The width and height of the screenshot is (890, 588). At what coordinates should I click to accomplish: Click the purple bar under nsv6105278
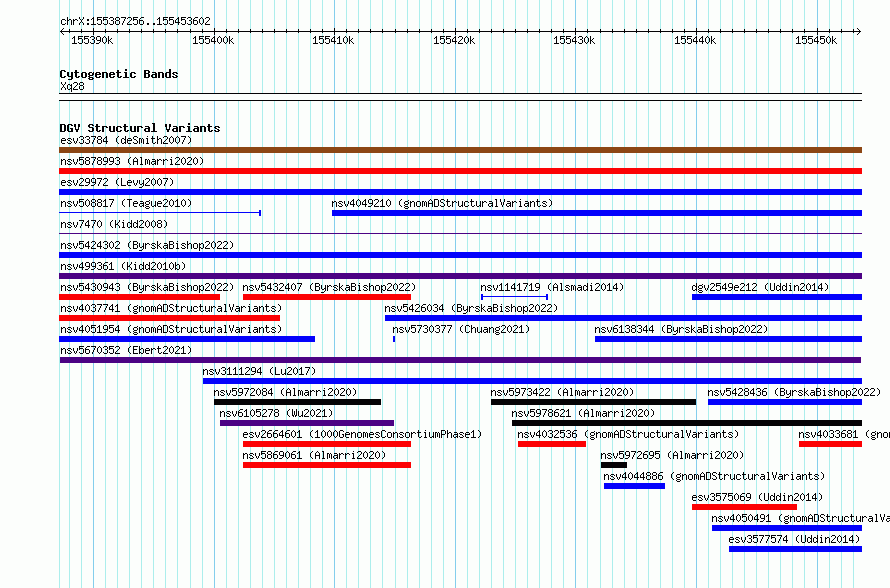(x=307, y=423)
